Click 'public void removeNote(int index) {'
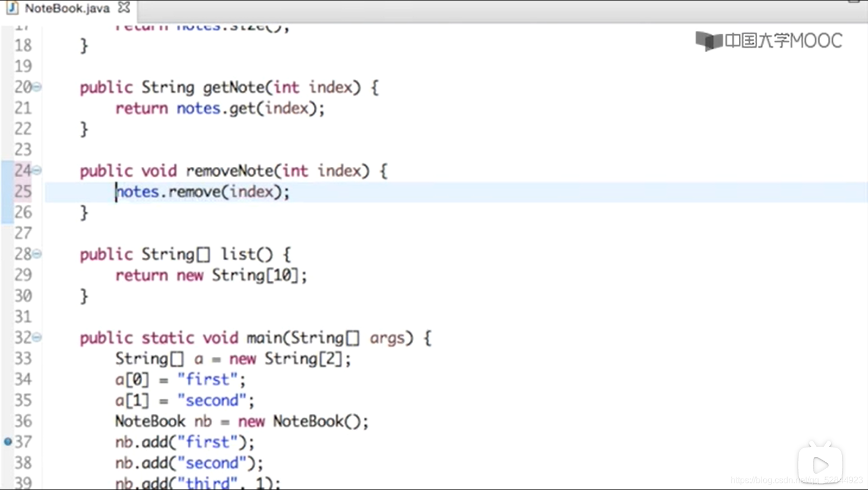The height and width of the screenshot is (490, 868). coord(233,171)
